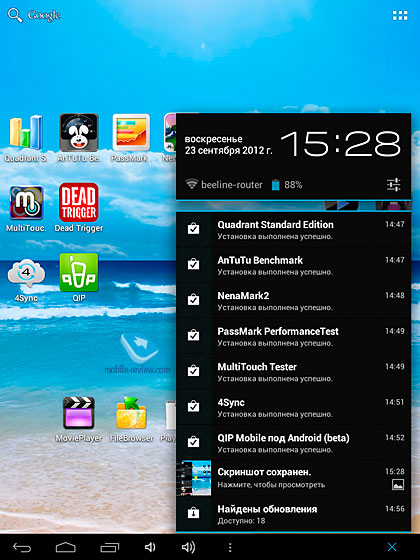Dismiss notifications with the X icon
420x560 pixels.
tap(392, 547)
